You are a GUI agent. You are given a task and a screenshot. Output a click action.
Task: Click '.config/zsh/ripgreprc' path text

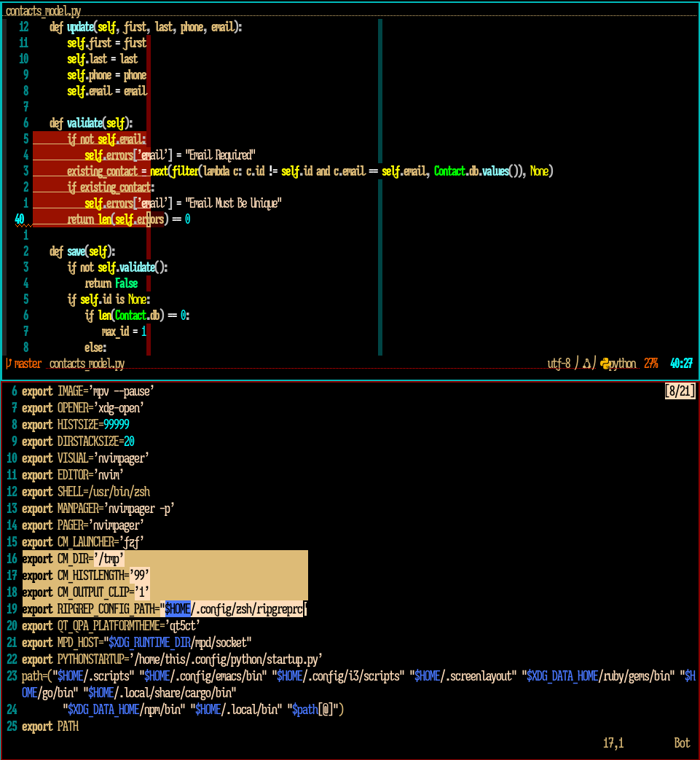point(250,609)
